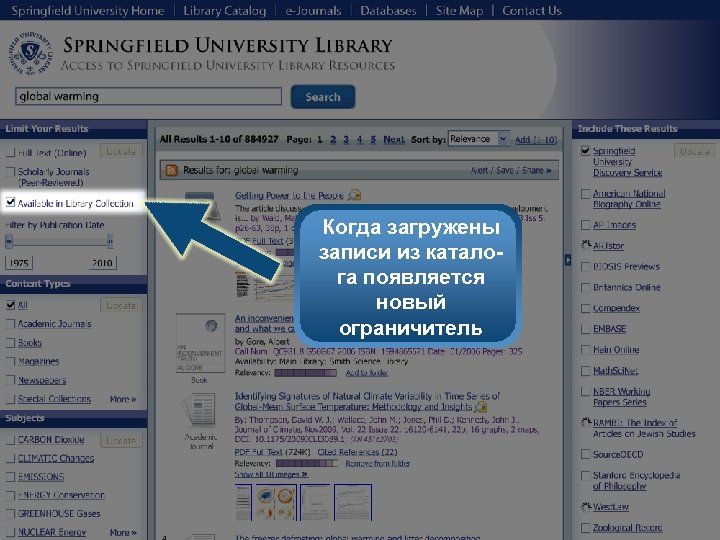Click Update button under Limit Your Results
The image size is (720, 540).
(121, 152)
